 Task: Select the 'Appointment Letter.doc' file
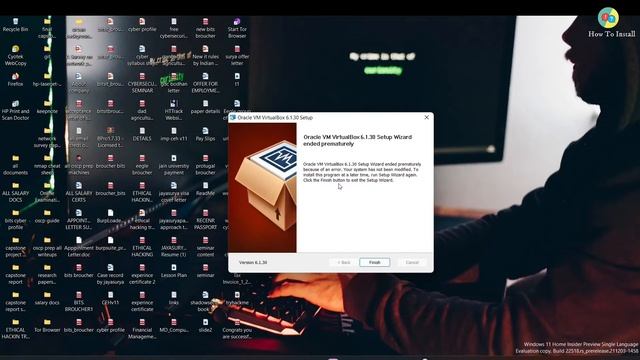point(79,247)
